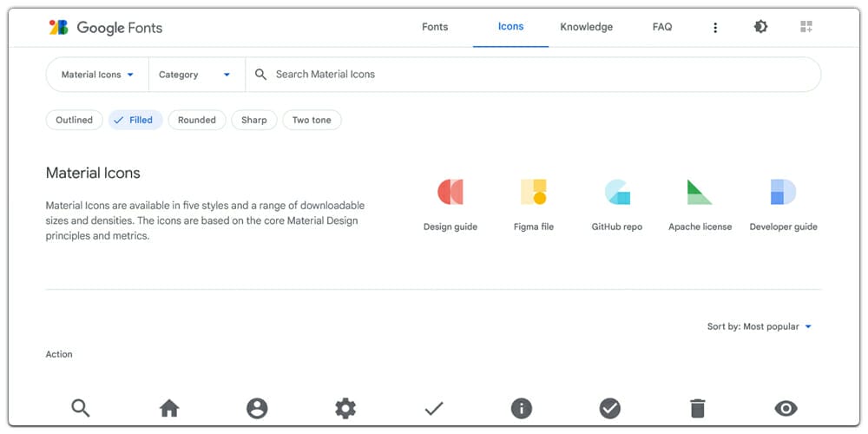Open the Figma file icon

[x=534, y=192]
